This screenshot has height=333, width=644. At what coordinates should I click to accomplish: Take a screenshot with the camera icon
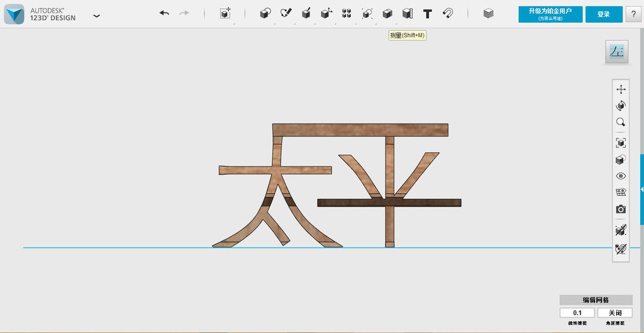(621, 209)
